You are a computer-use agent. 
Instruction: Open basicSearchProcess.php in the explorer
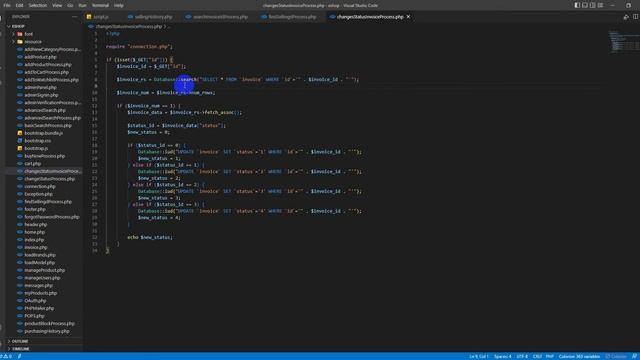pyautogui.click(x=48, y=126)
